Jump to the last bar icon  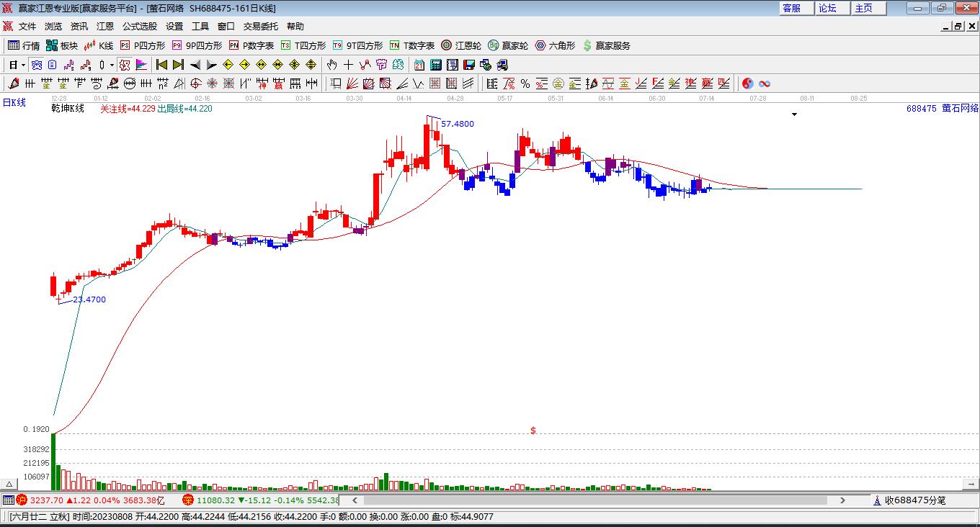click(178, 65)
